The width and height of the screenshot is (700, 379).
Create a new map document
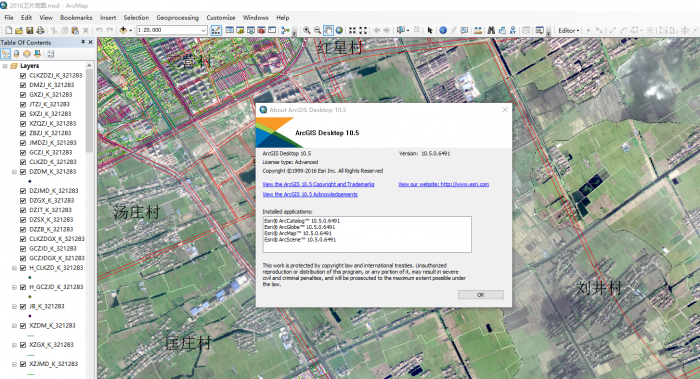tap(8, 30)
